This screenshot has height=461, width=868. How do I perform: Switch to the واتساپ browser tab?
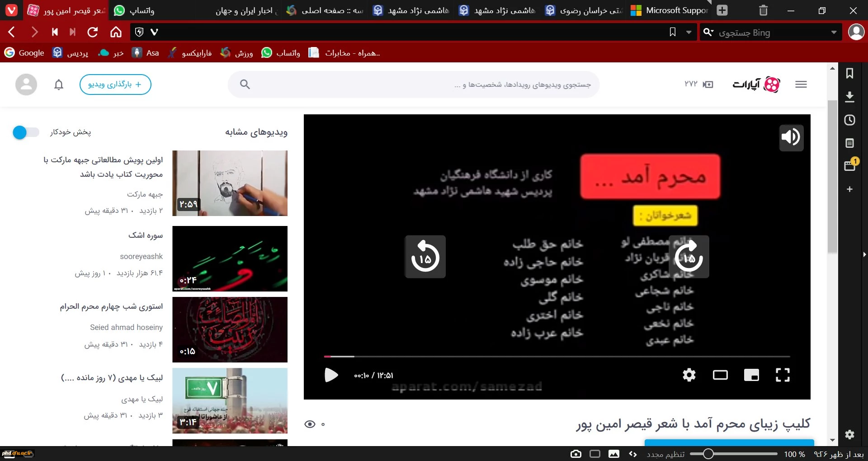pos(136,10)
